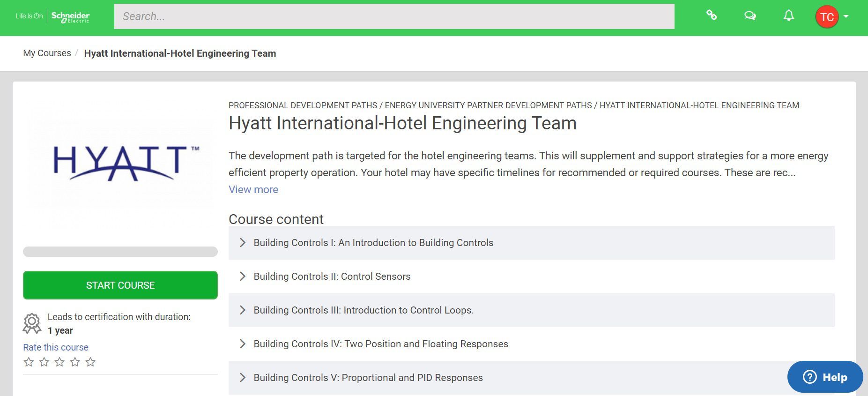The width and height of the screenshot is (868, 396).
Task: Click into the Search field
Action: [x=393, y=16]
